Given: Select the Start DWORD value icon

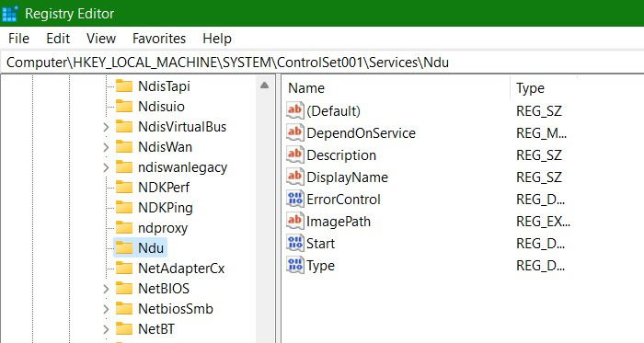Looking at the screenshot, I should pyautogui.click(x=295, y=244).
